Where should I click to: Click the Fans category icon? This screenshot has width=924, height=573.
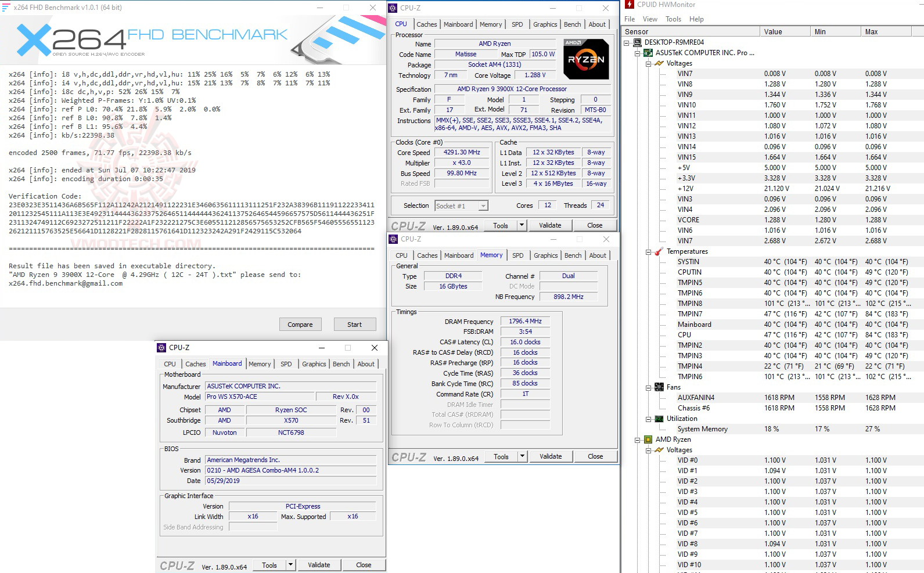(659, 387)
